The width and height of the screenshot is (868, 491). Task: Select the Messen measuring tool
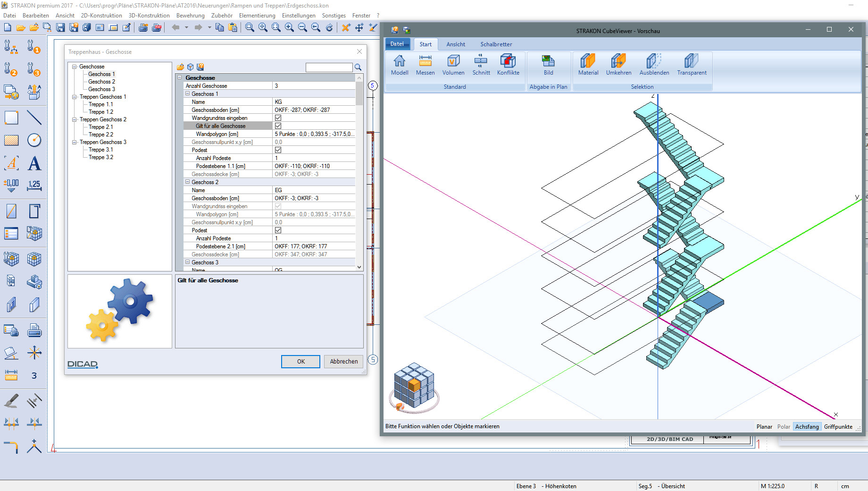tap(425, 65)
